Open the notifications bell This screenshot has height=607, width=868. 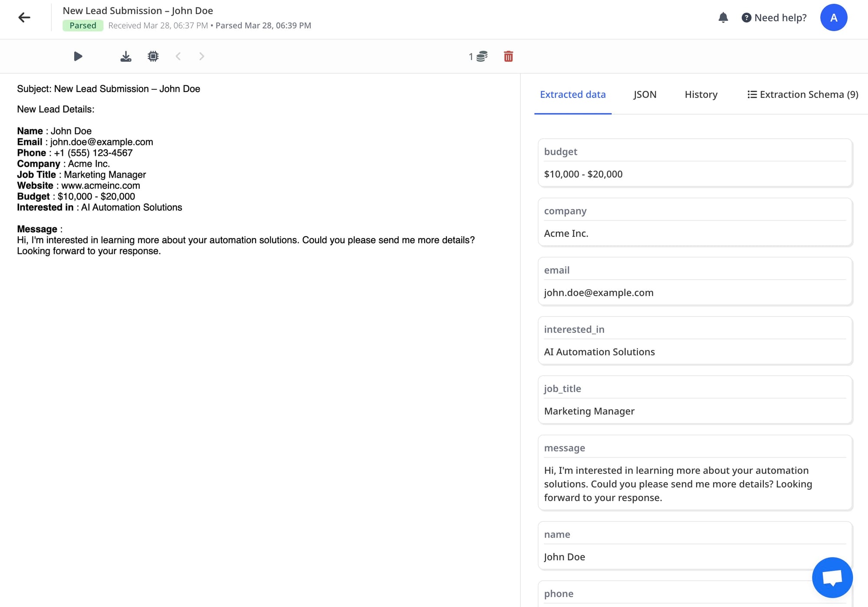(x=723, y=18)
